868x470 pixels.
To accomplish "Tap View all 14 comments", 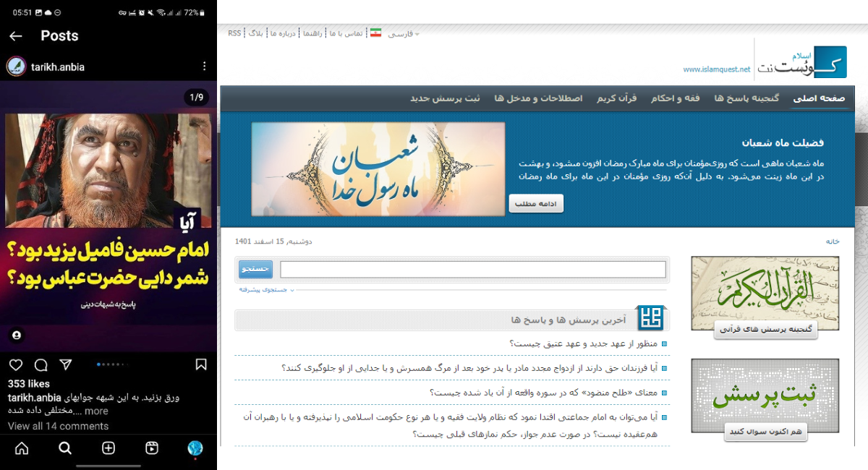I will coord(58,427).
